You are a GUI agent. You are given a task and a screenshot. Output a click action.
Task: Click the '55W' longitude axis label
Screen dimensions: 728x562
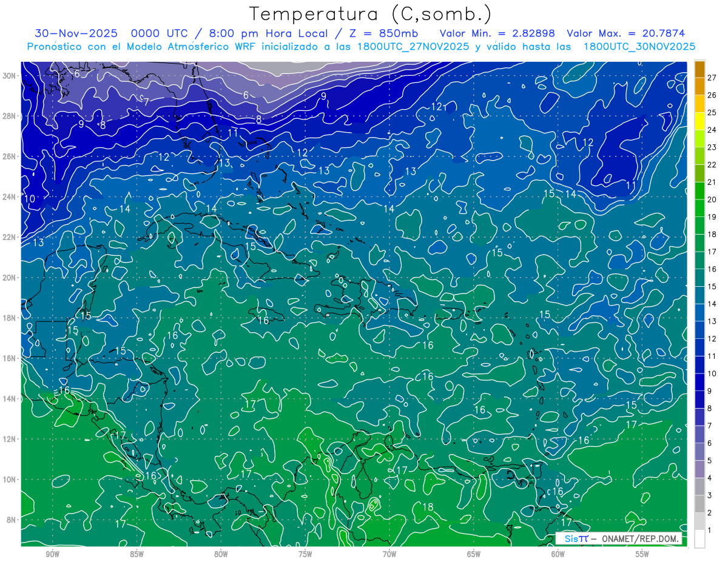[642, 554]
